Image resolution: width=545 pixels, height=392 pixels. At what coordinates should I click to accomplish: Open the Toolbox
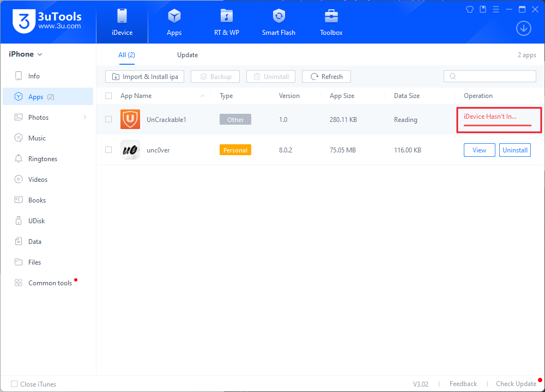pyautogui.click(x=331, y=22)
